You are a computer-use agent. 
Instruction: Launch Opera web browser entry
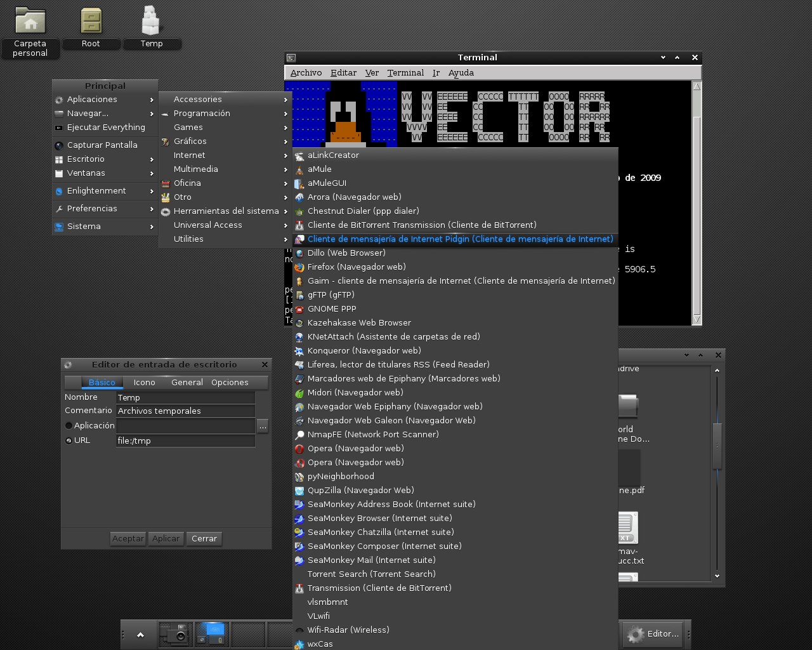click(x=355, y=449)
